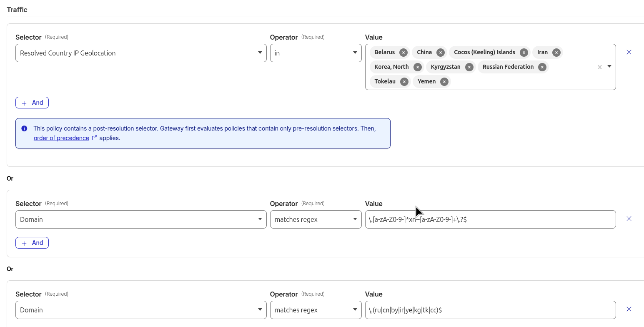Edit the xn-- regex value field
The image size is (644, 327).
[x=490, y=219]
